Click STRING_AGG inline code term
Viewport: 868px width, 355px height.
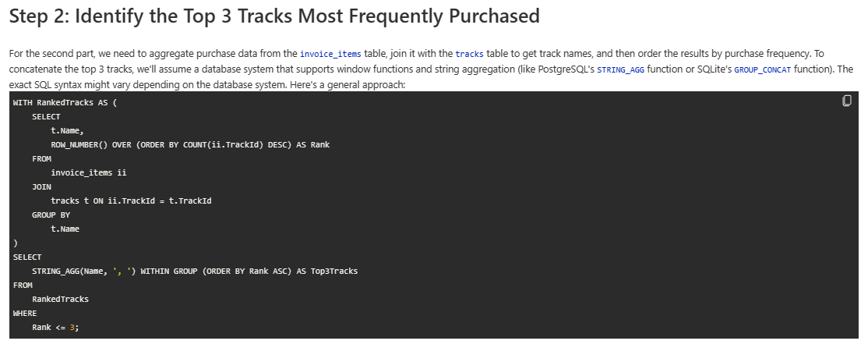(620, 70)
